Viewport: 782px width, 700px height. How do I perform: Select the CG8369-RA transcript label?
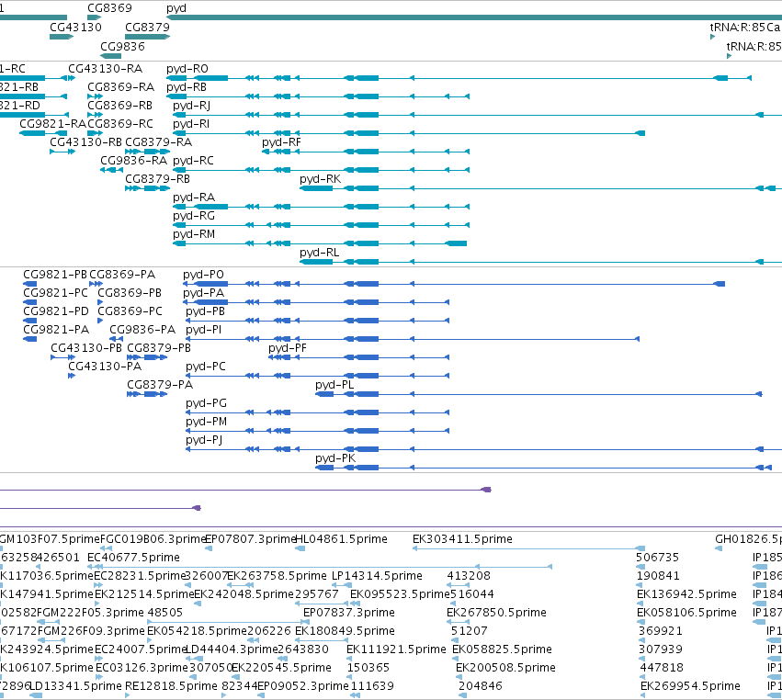tap(121, 87)
